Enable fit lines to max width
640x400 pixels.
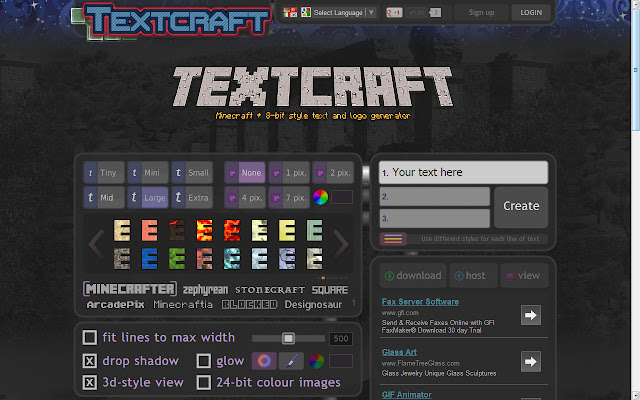[x=90, y=338]
